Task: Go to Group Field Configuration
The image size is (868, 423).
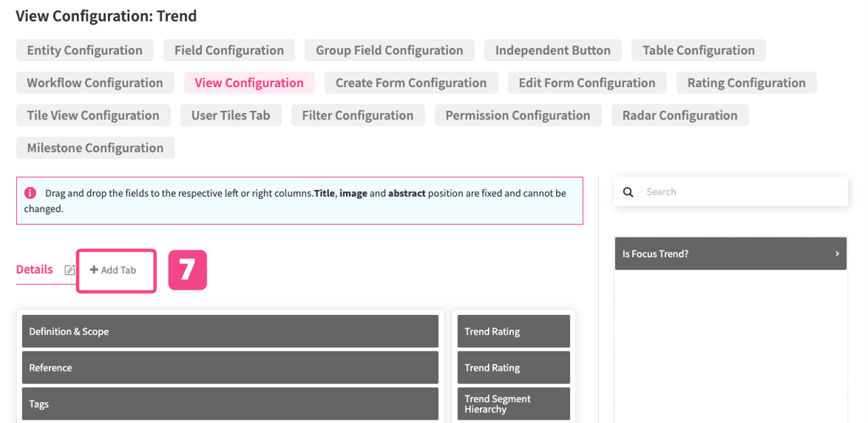Action: [x=389, y=50]
